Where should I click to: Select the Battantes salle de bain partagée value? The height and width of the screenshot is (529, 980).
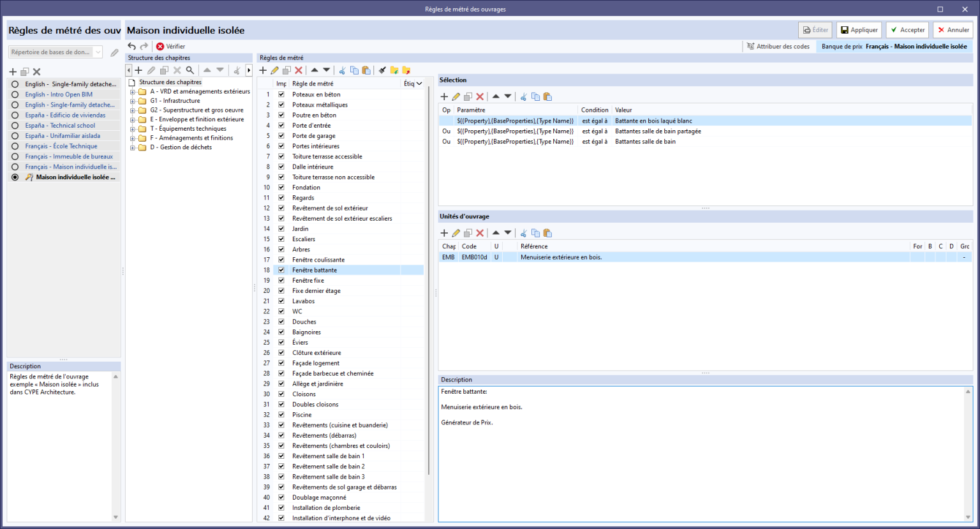coord(658,131)
